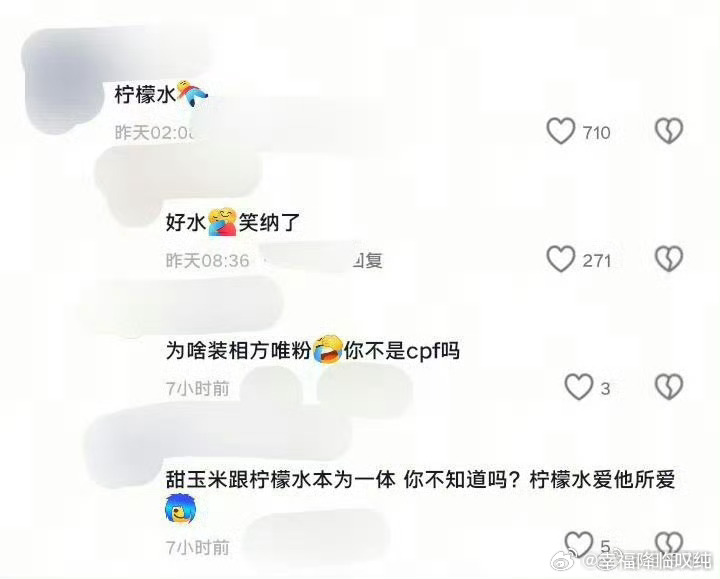
Task: Click the laughing-crying emoji before 你不是cpf吗
Action: pyautogui.click(x=328, y=350)
